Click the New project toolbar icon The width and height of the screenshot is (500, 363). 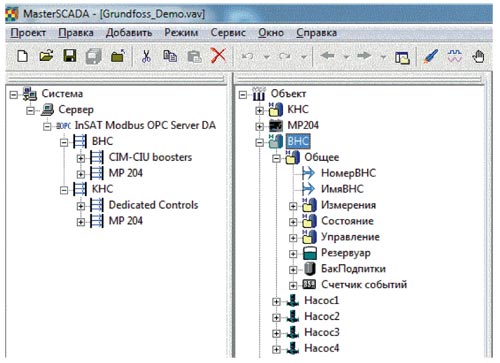click(x=22, y=56)
